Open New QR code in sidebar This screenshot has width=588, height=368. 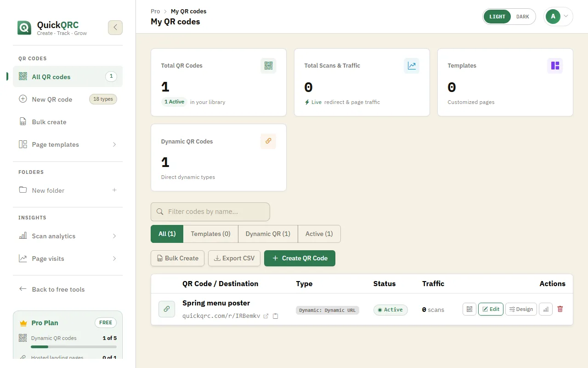[x=68, y=99]
